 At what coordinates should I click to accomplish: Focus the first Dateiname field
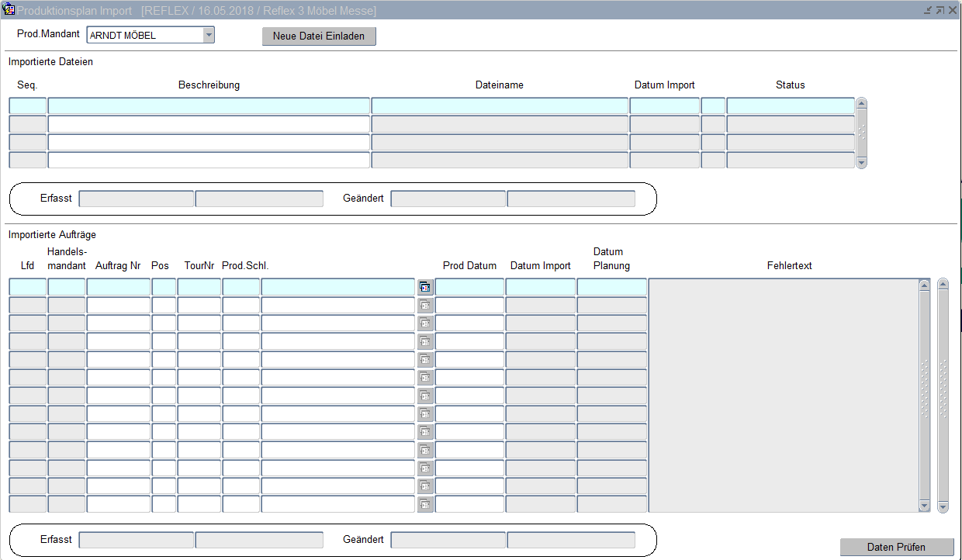click(x=500, y=106)
